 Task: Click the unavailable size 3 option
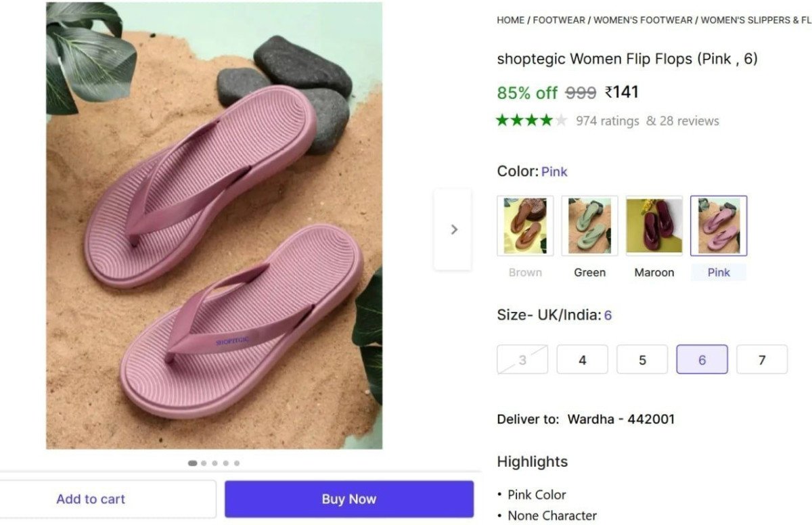[x=522, y=359]
